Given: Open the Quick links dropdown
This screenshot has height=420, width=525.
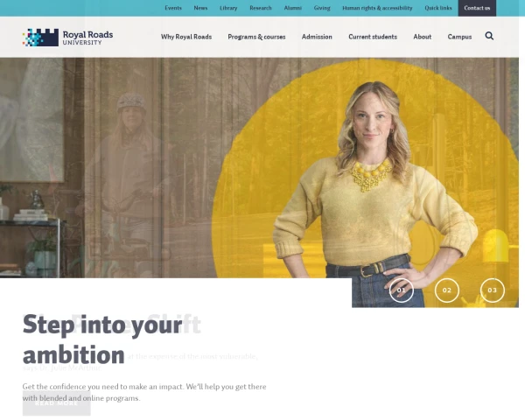Looking at the screenshot, I should 438,8.
